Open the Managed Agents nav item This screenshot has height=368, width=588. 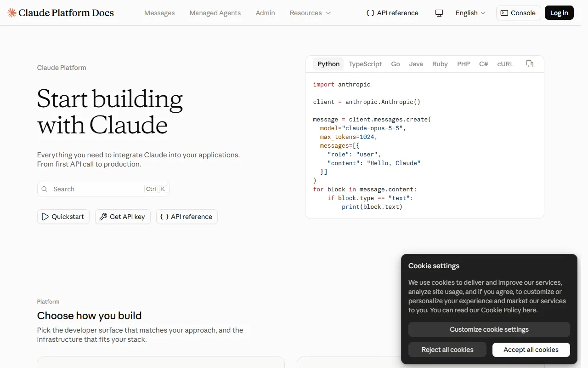(215, 13)
